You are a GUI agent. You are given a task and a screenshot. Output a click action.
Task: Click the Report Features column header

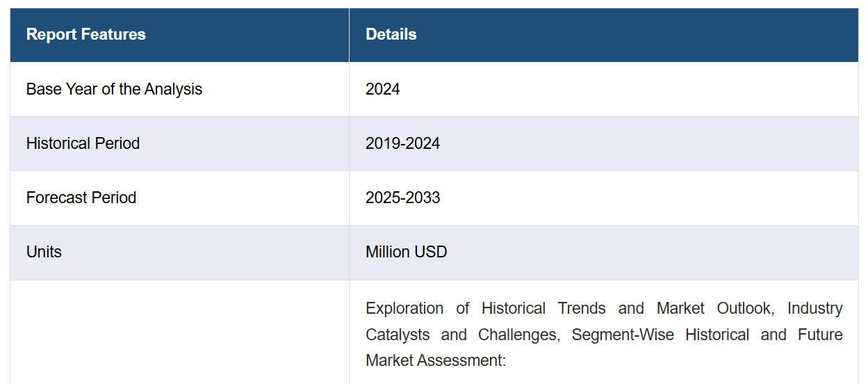(x=179, y=35)
